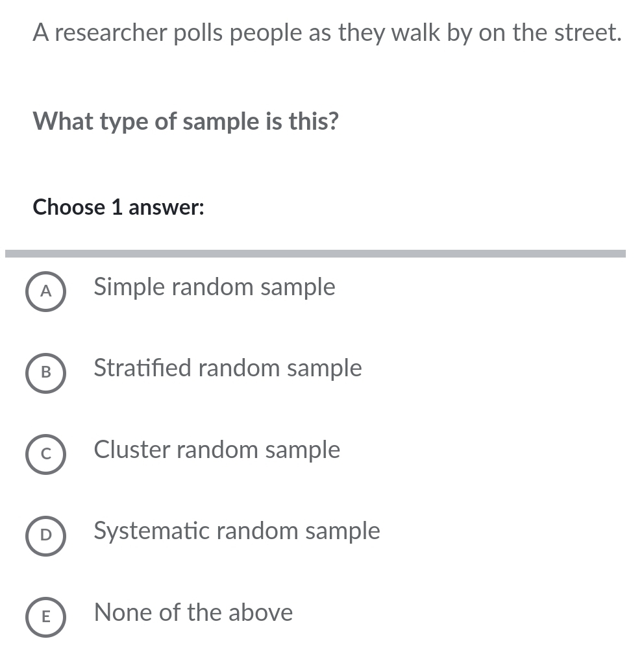The image size is (644, 652).
Task: Click the "Choose 1 answer:" label
Action: pos(119,208)
